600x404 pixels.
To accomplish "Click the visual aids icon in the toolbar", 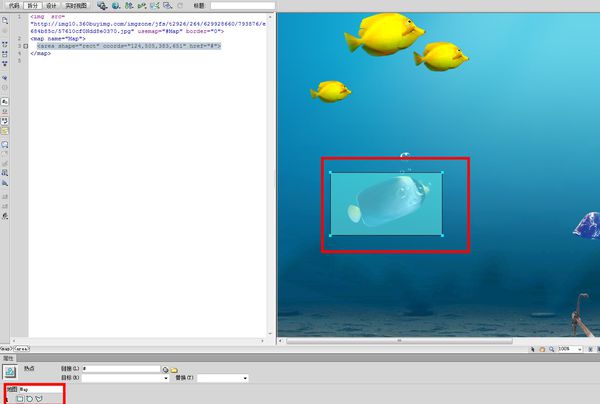I will click(x=167, y=6).
